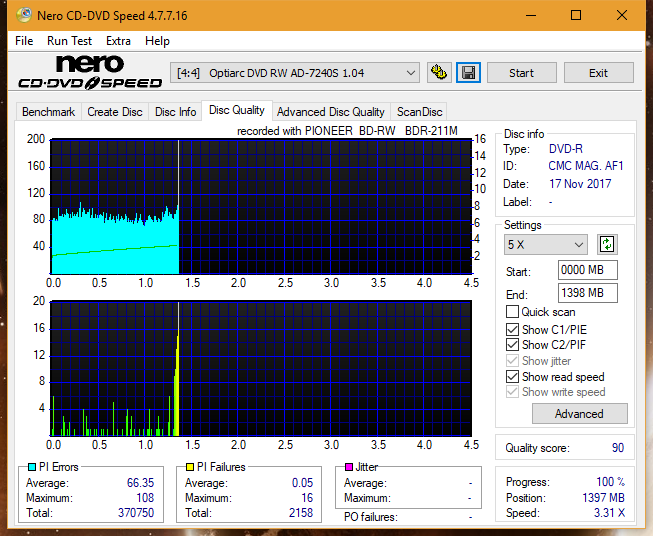Click PI Errors average 66.35

(140, 482)
